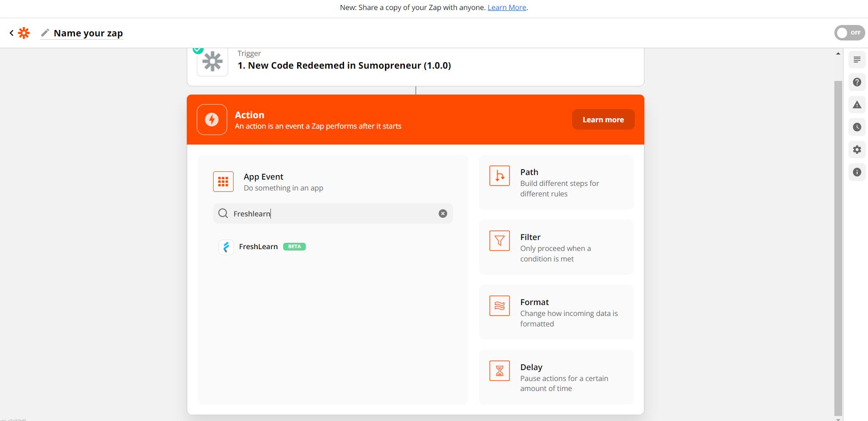The image size is (868, 421).
Task: Click the Zapier logo icon
Action: 24,33
